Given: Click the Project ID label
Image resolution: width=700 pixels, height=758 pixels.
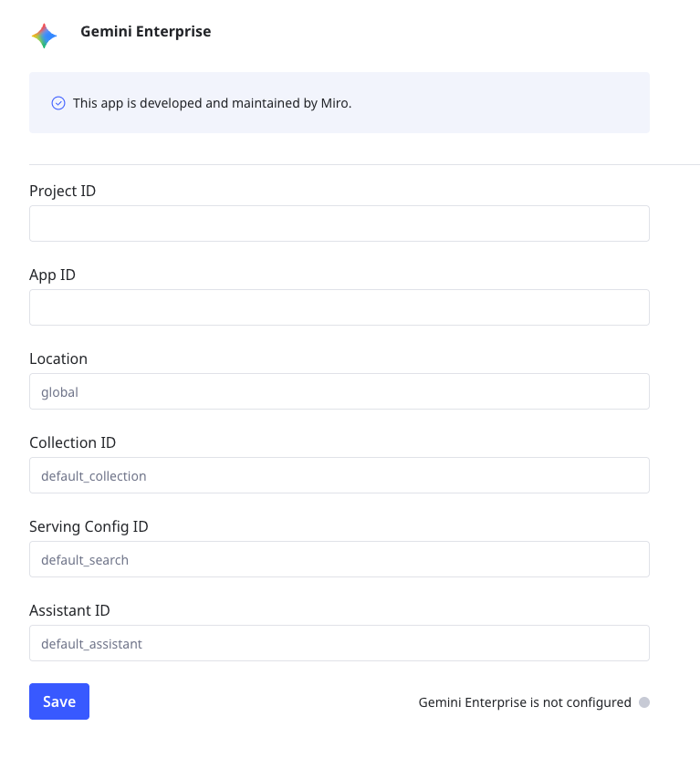Looking at the screenshot, I should [62, 191].
